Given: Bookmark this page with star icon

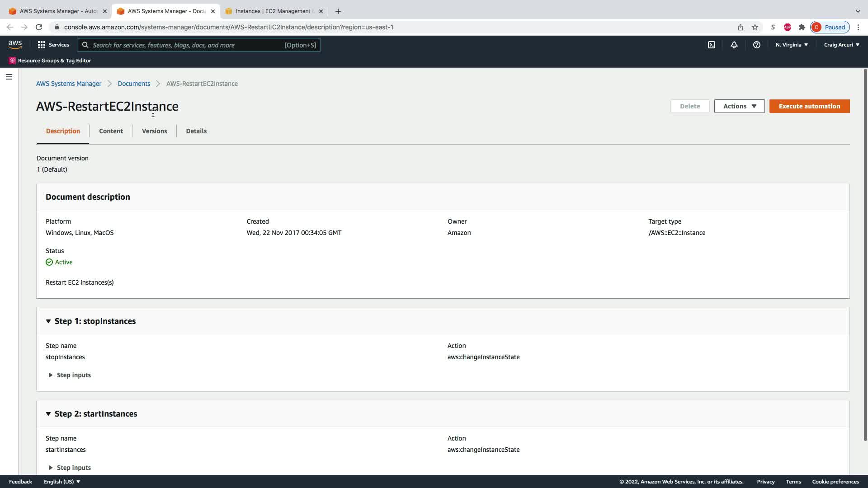Looking at the screenshot, I should pos(755,27).
